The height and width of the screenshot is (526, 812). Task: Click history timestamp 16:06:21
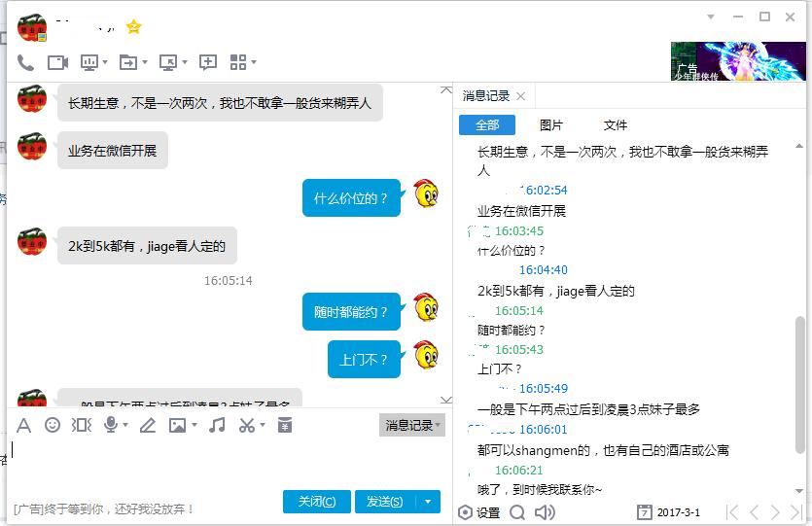coord(519,470)
